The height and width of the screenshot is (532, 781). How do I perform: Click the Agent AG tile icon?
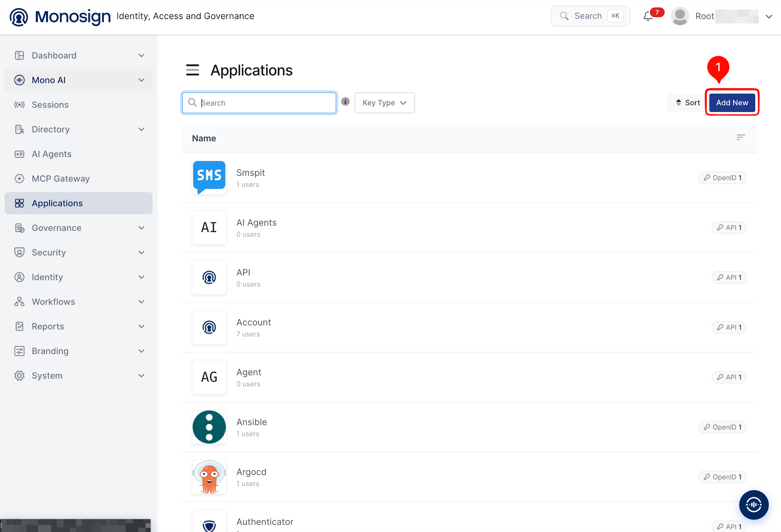(209, 377)
